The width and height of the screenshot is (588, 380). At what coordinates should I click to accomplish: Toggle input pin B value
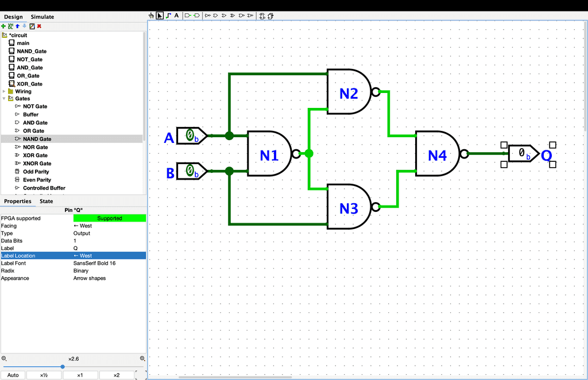[x=190, y=170]
